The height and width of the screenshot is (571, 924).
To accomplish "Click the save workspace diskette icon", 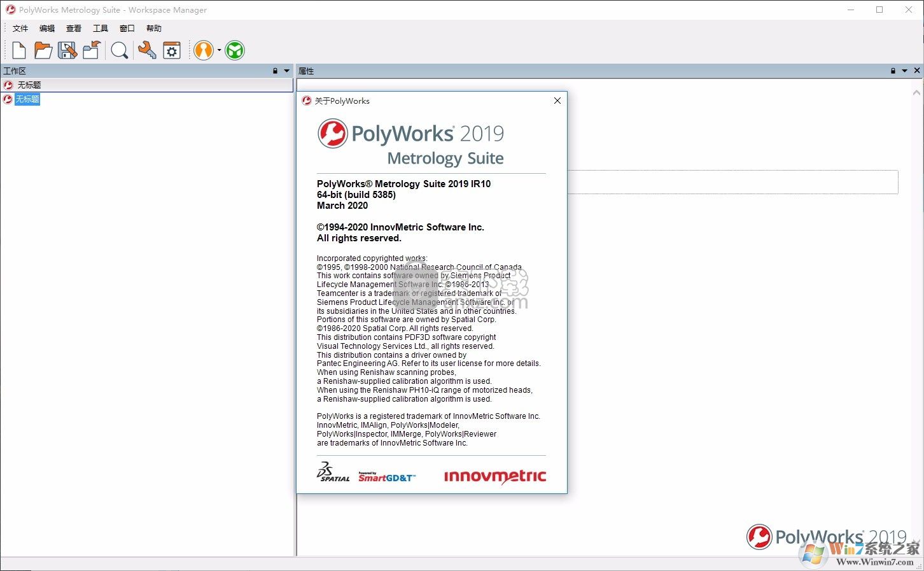I will tap(67, 50).
